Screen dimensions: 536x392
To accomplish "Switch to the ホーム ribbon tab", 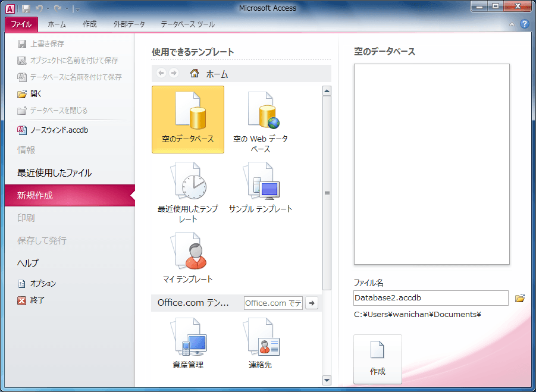I will click(x=57, y=24).
